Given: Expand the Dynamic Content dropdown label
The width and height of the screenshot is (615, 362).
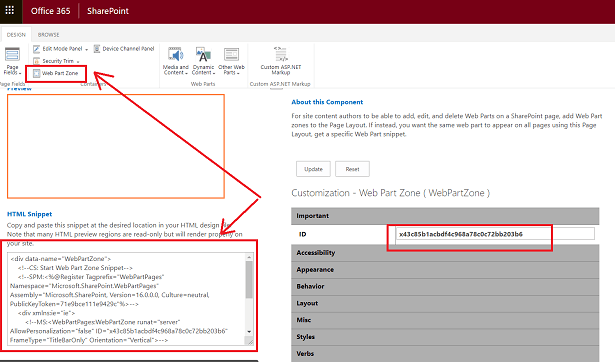Looking at the screenshot, I should click(x=204, y=70).
